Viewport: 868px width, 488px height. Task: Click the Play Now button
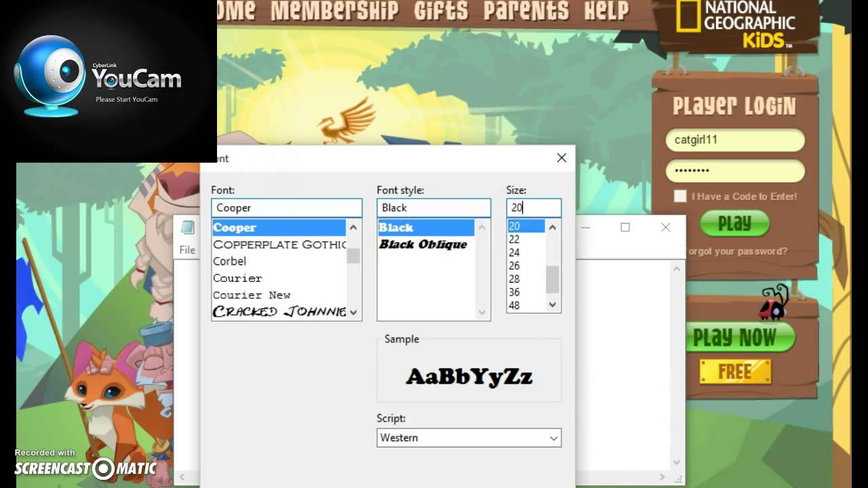739,338
